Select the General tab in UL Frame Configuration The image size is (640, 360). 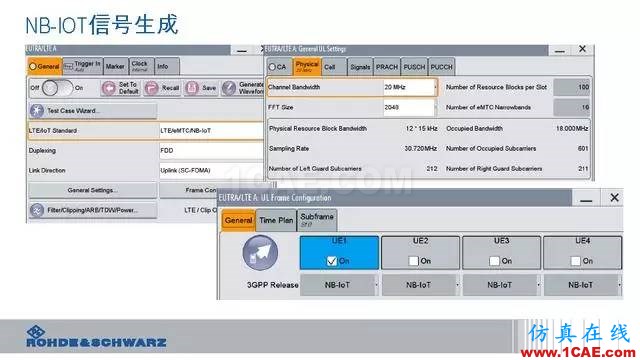238,220
